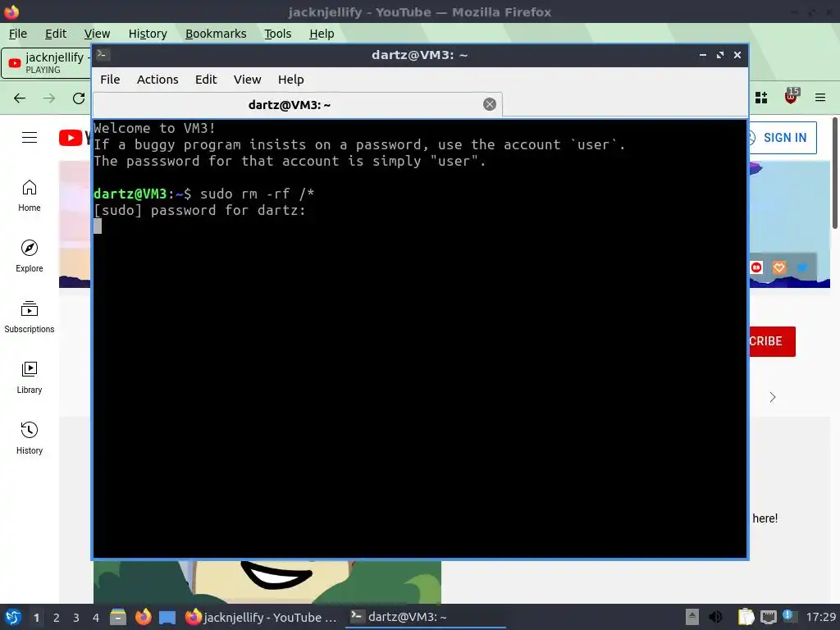
Task: Open the LXQt application menu
Action: coord(13,617)
